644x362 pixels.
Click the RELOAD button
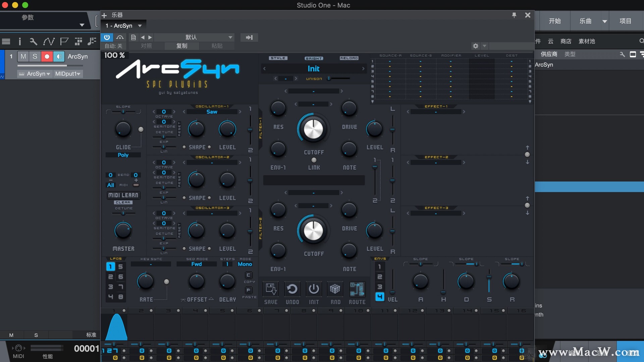pos(349,58)
